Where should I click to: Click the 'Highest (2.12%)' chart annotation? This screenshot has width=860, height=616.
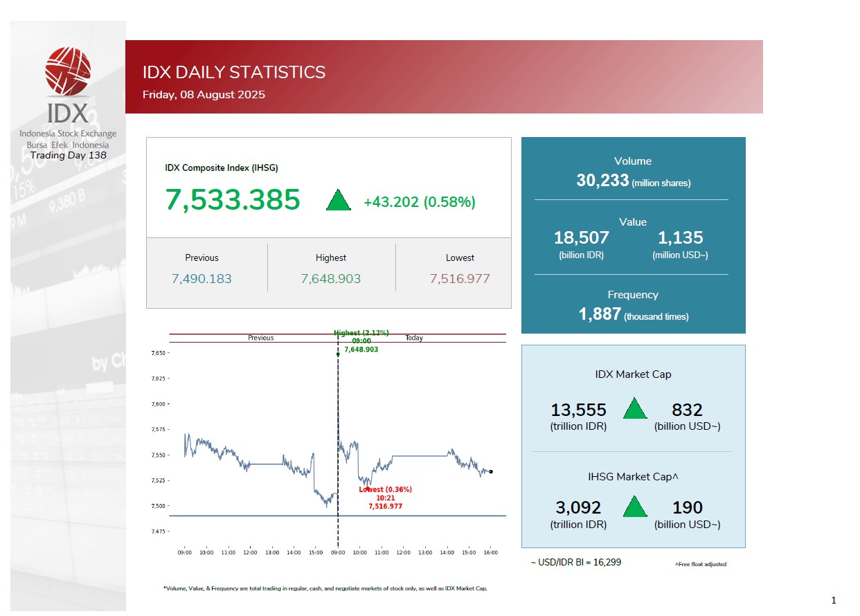point(361,333)
